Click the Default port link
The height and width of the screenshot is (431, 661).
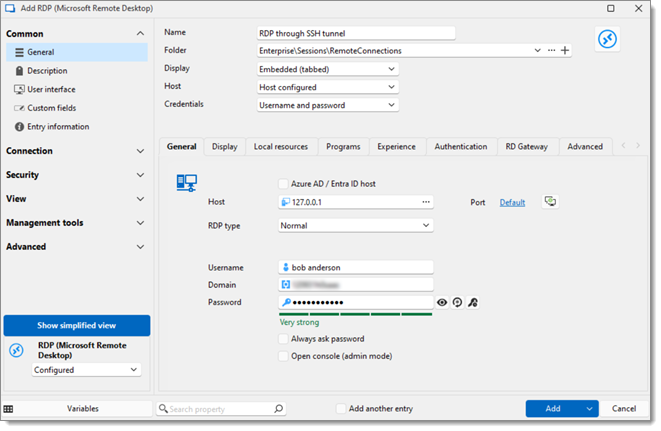[x=512, y=202]
